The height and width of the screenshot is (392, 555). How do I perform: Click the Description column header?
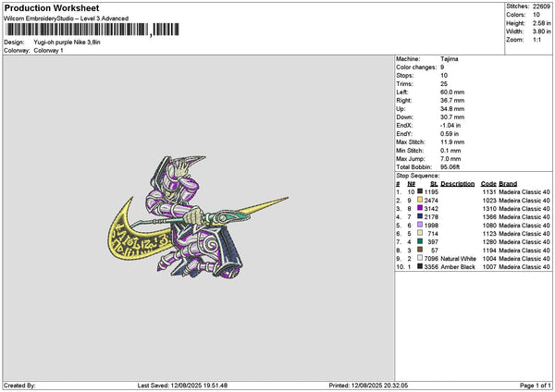[457, 184]
